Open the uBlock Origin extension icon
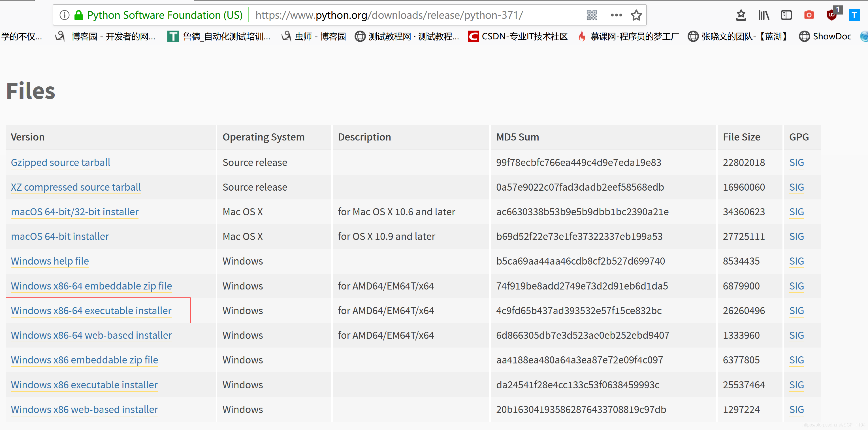 pos(831,15)
